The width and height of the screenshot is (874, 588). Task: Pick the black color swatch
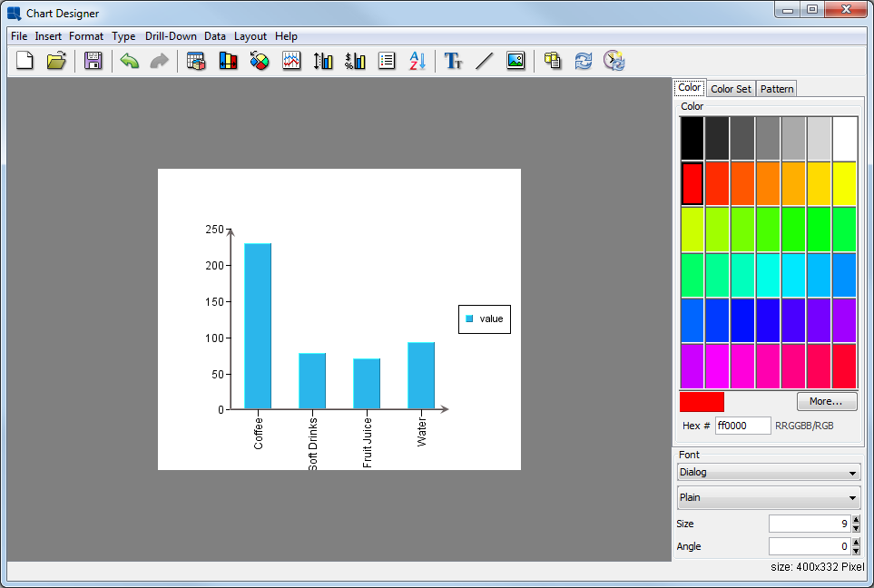(x=692, y=138)
